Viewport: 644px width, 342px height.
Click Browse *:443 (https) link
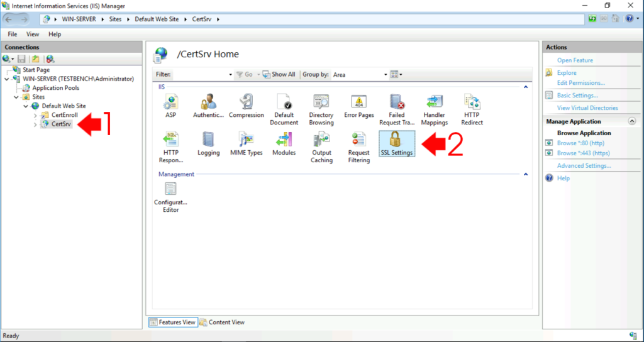point(583,153)
